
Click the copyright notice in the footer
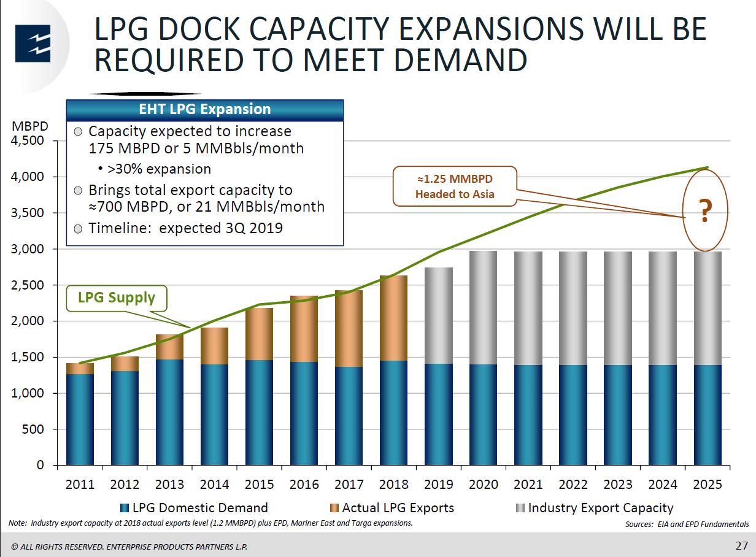128,546
